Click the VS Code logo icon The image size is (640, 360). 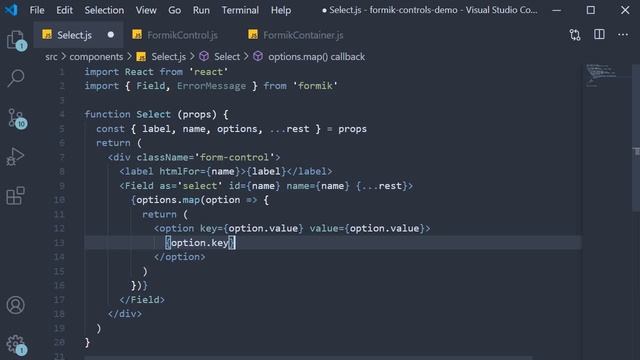click(x=11, y=10)
